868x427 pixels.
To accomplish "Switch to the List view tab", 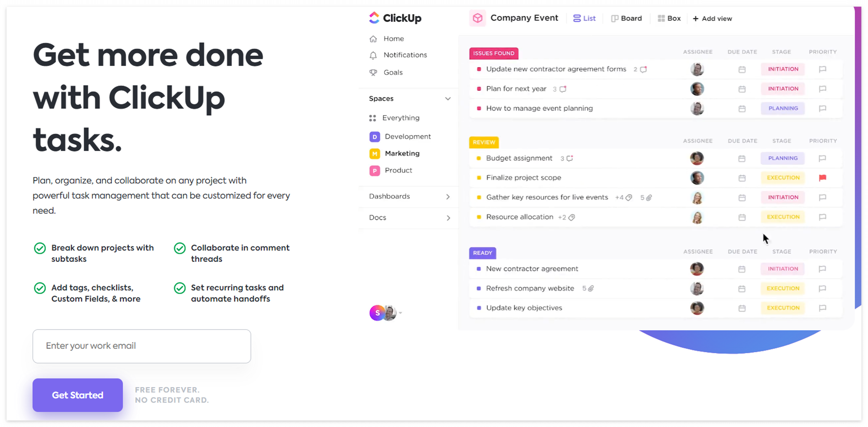I will 584,18.
